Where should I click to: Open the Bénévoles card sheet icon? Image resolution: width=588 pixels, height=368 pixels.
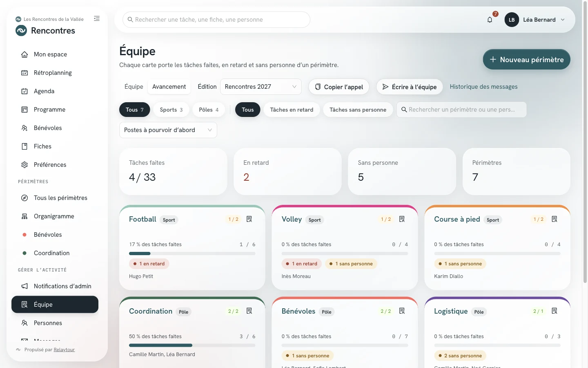click(402, 311)
